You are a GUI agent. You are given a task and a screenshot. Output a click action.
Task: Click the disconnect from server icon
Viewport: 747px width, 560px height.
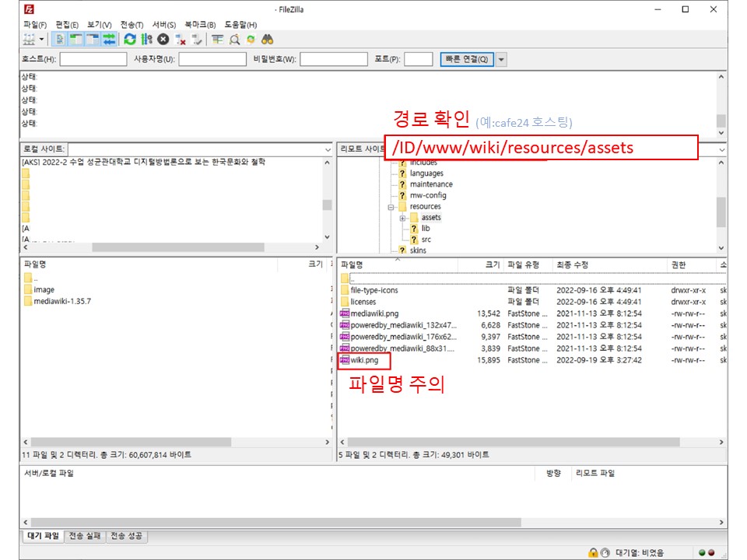coord(180,39)
